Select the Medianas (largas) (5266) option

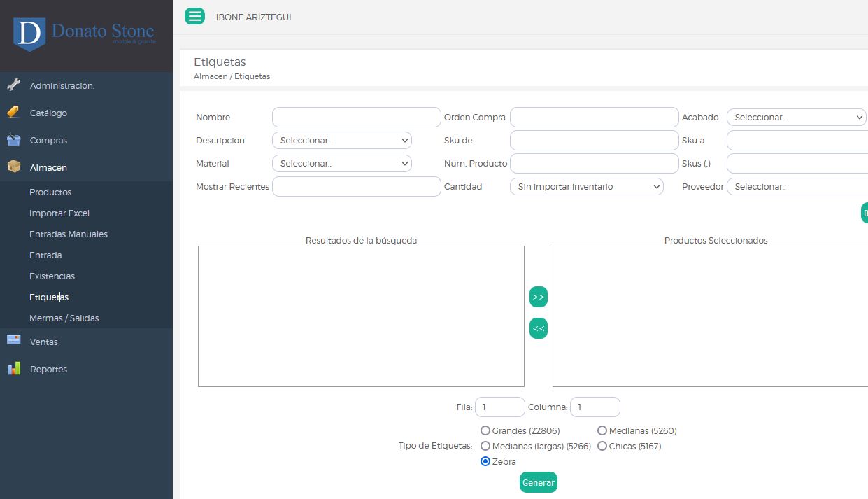[x=485, y=446]
